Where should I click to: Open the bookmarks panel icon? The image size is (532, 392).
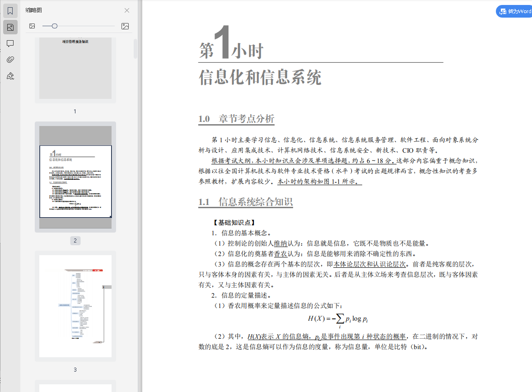pyautogui.click(x=10, y=11)
